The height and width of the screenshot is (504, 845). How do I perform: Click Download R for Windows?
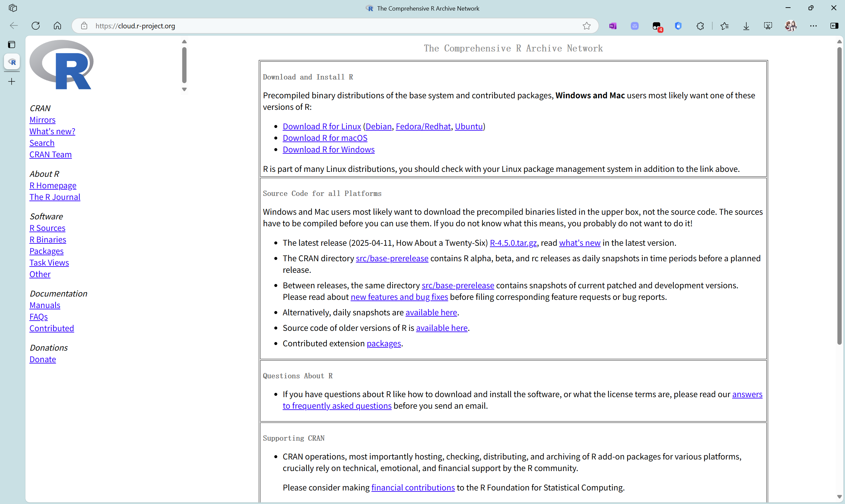[328, 149]
